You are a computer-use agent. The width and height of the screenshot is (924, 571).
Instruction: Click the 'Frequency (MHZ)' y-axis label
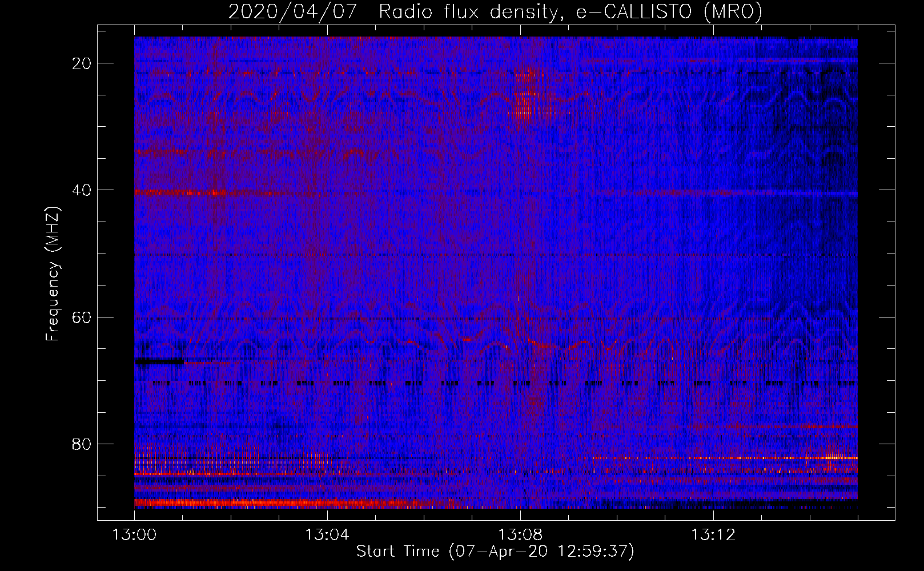[53, 274]
